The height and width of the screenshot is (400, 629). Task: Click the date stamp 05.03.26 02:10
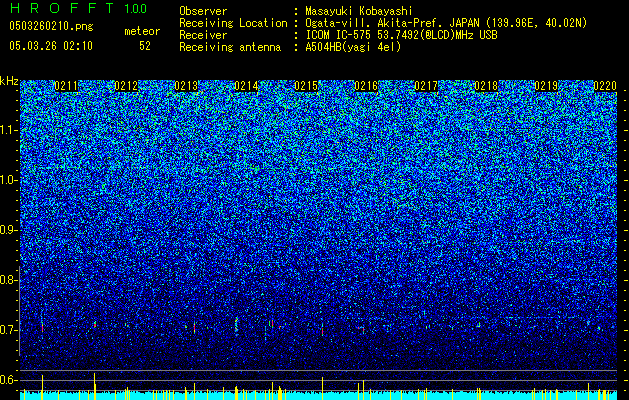(x=51, y=46)
